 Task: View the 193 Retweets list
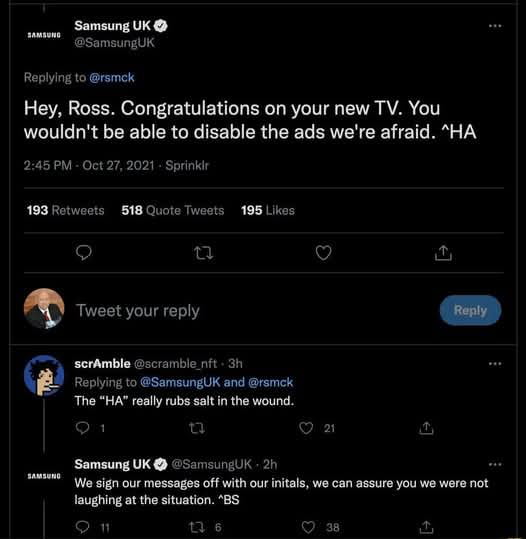pos(66,210)
